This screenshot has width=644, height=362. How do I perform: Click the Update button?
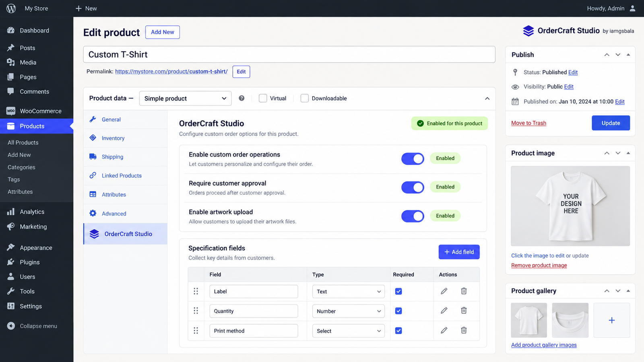pos(611,123)
